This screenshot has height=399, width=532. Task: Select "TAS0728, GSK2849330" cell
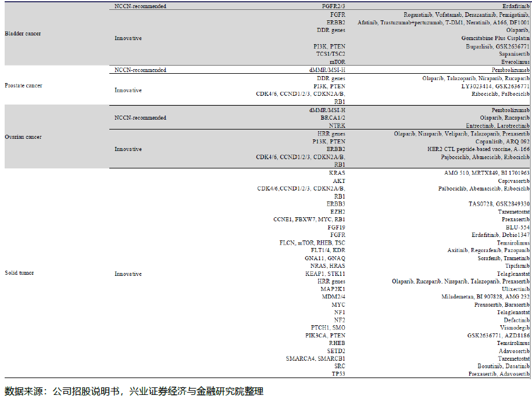[499, 204]
